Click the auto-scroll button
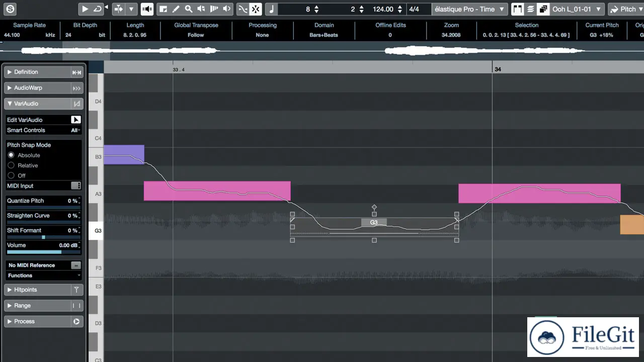The height and width of the screenshot is (362, 644). pos(118,9)
